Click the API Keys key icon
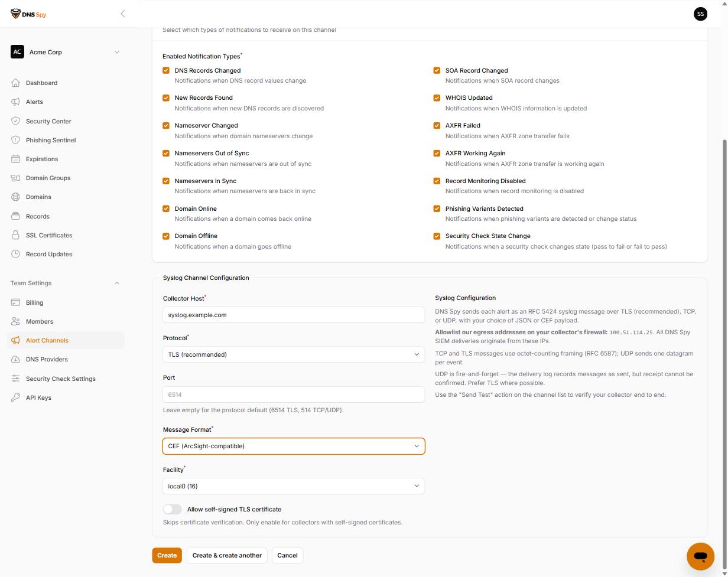This screenshot has width=728, height=577. pyautogui.click(x=15, y=397)
